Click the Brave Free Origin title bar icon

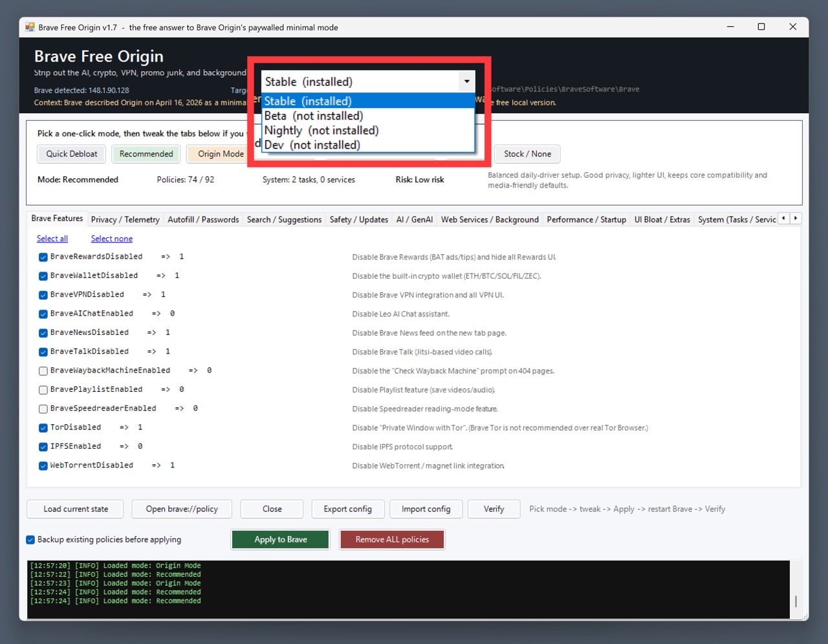[x=30, y=27]
